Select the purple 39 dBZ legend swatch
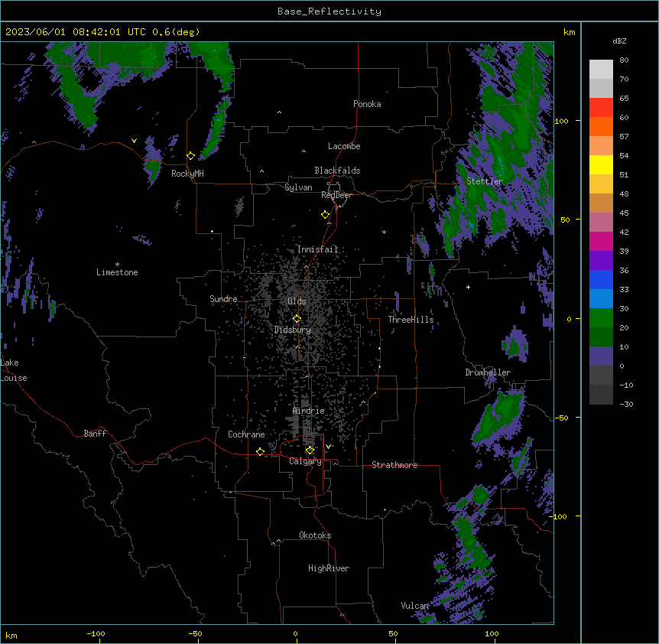 pyautogui.click(x=601, y=260)
